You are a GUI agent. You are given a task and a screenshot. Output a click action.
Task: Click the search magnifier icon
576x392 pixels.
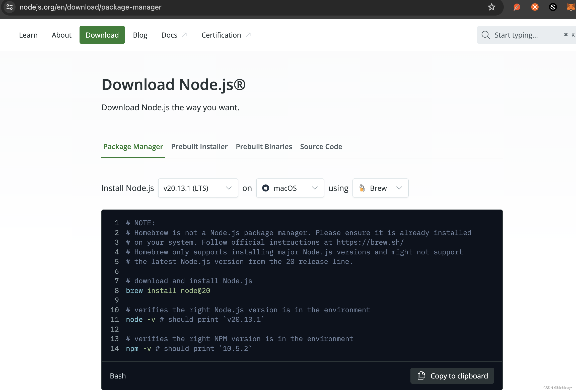[x=486, y=35]
